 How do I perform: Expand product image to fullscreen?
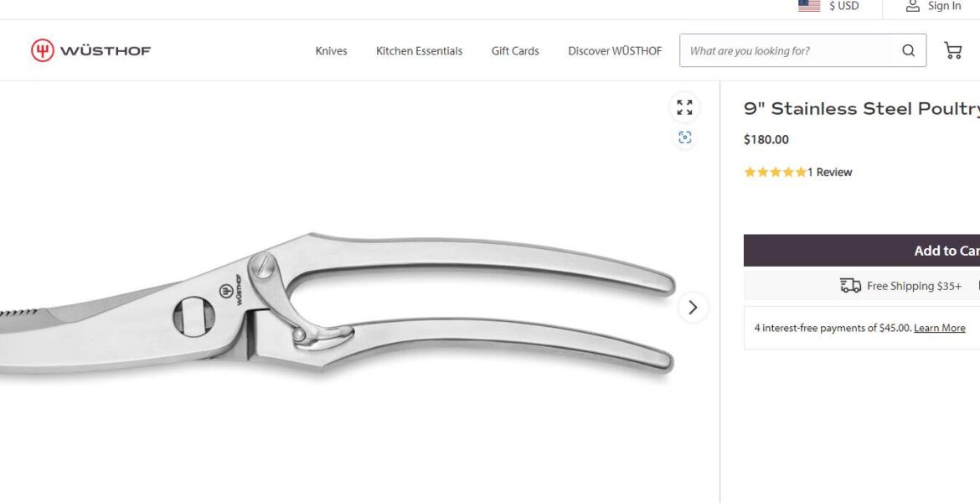[684, 107]
